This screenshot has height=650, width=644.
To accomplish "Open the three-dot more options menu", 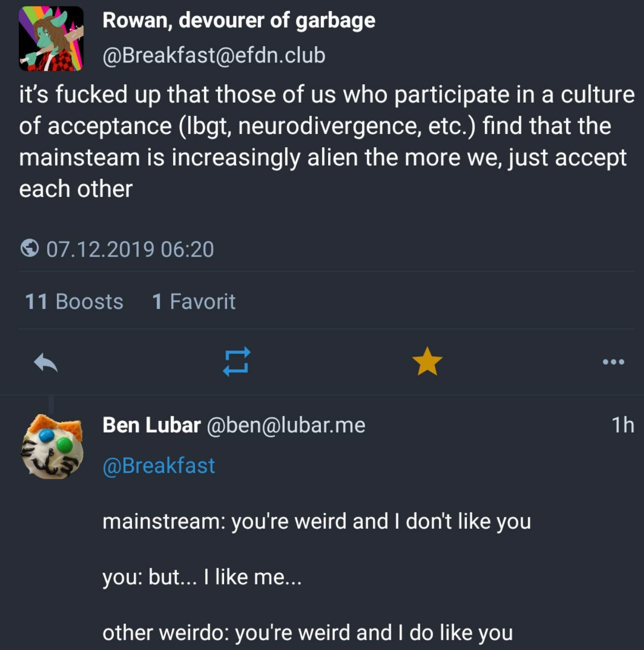I will tap(613, 362).
